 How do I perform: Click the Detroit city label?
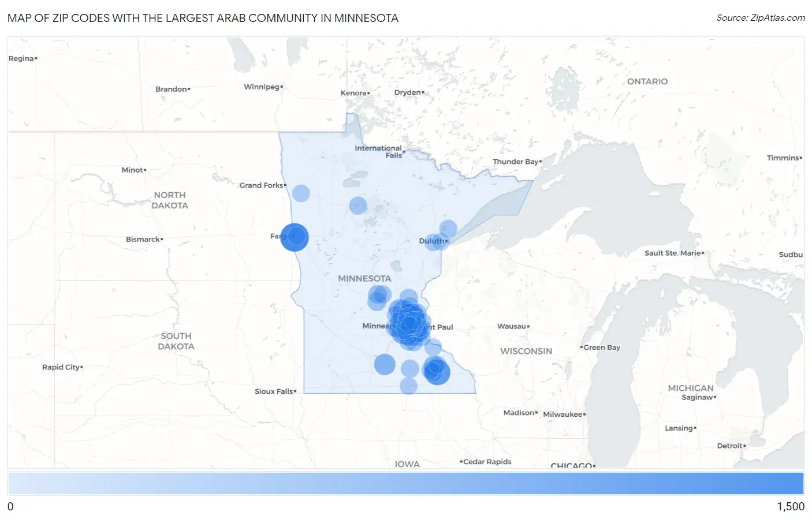point(731,446)
